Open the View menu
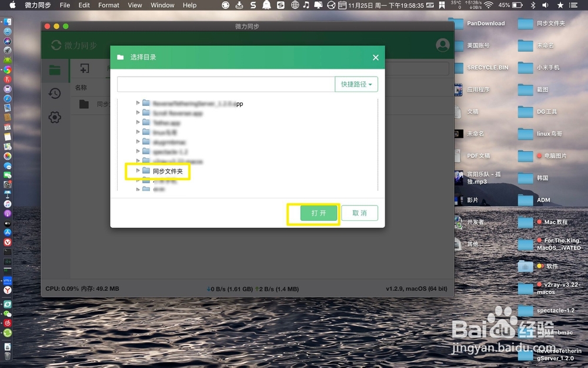Image resolution: width=588 pixels, height=368 pixels. coord(135,5)
